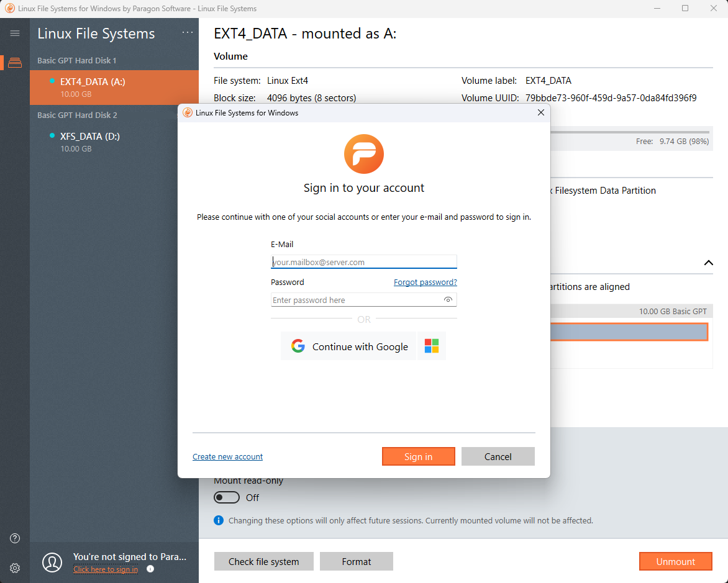Image resolution: width=728 pixels, height=583 pixels.
Task: Unmount the EXT4_DATA volume
Action: 676,562
